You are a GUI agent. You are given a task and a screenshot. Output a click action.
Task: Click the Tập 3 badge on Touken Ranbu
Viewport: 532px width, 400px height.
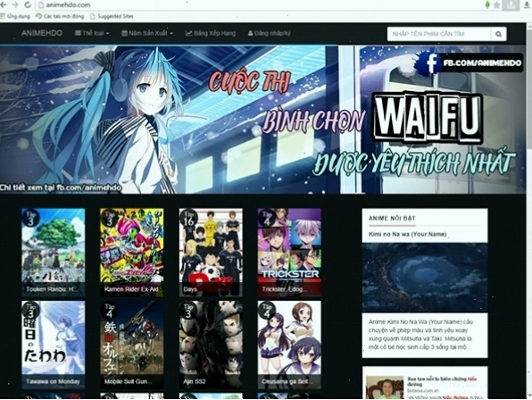click(30, 218)
